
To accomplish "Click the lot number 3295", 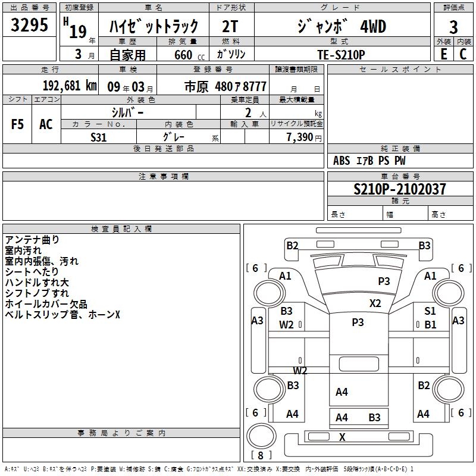I will click(29, 26).
